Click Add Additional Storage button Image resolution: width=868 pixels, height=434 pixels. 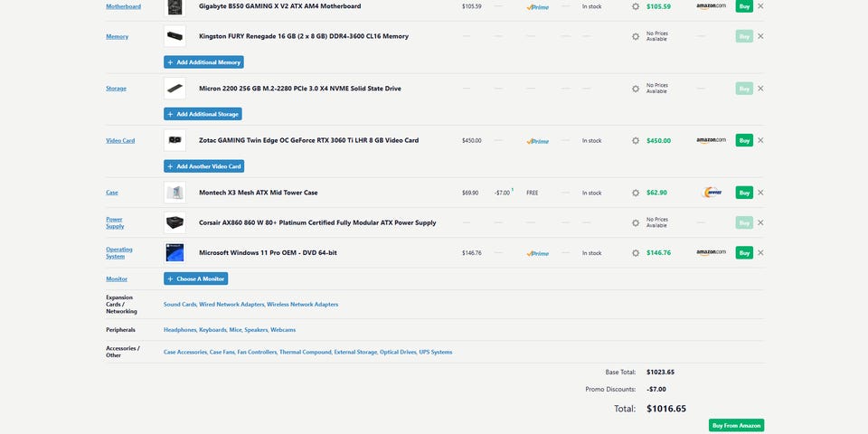(x=203, y=114)
